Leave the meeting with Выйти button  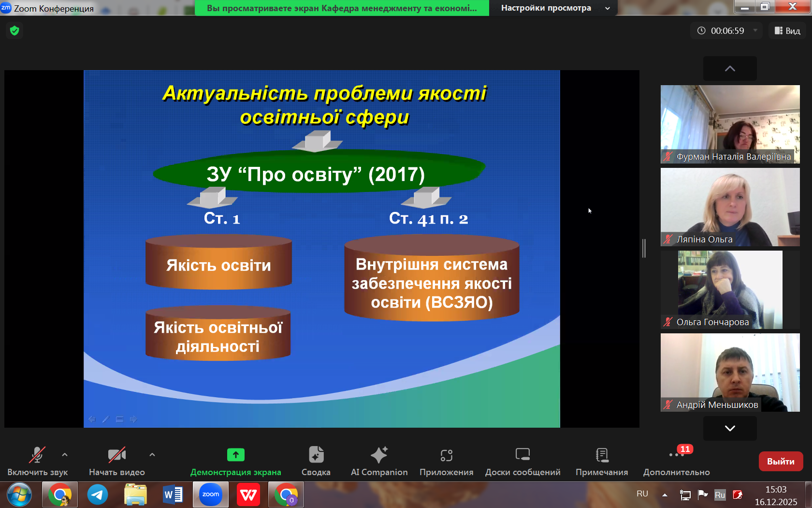(x=780, y=462)
